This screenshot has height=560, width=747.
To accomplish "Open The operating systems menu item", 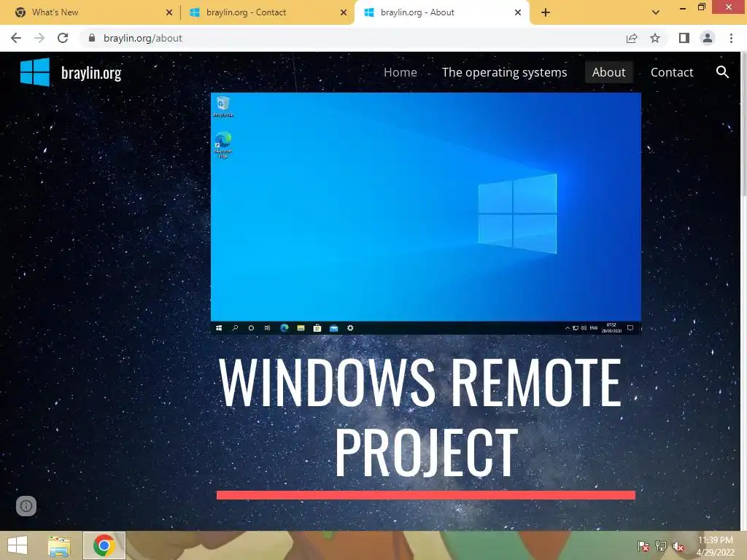I will coord(505,72).
